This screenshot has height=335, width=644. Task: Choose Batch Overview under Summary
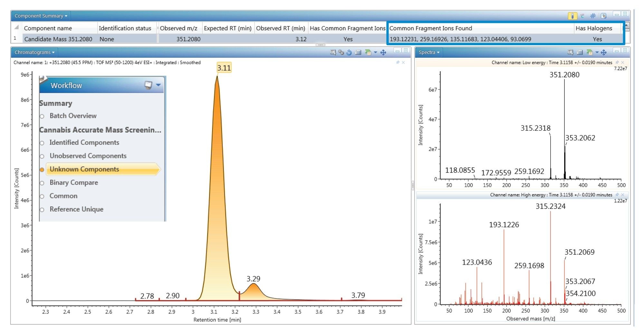[x=73, y=116]
